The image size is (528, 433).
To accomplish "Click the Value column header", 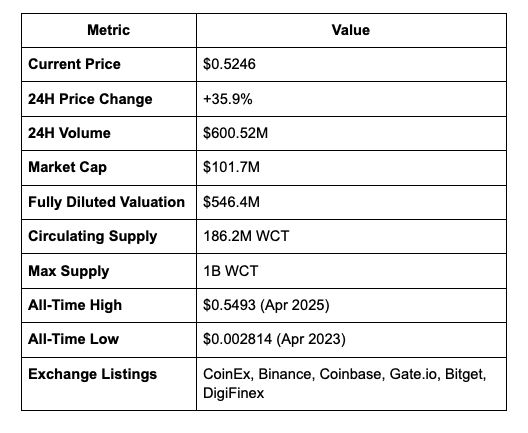I will click(x=351, y=30).
